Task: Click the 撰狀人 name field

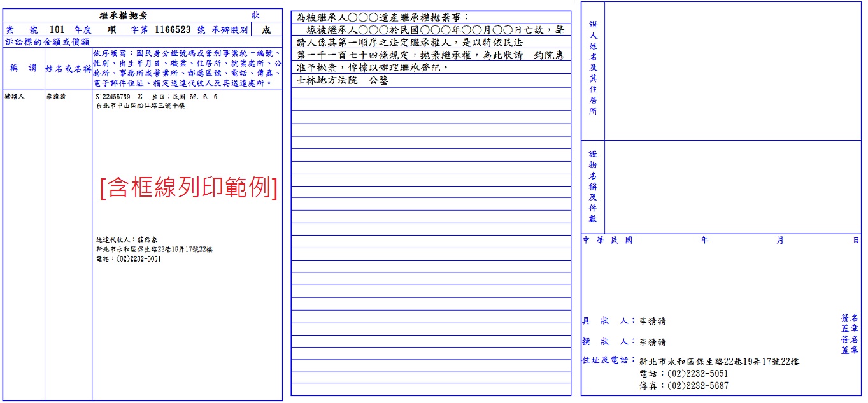Action: (x=653, y=343)
